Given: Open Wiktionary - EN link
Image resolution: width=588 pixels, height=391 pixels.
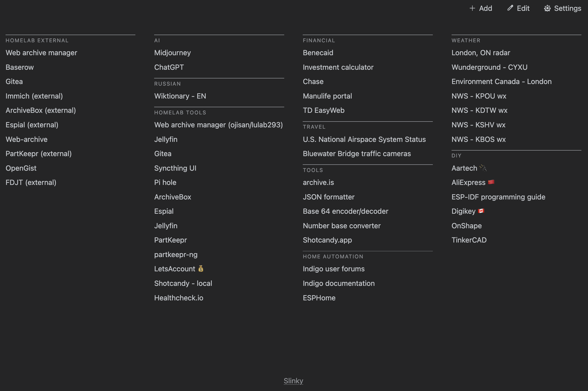Looking at the screenshot, I should click(180, 96).
